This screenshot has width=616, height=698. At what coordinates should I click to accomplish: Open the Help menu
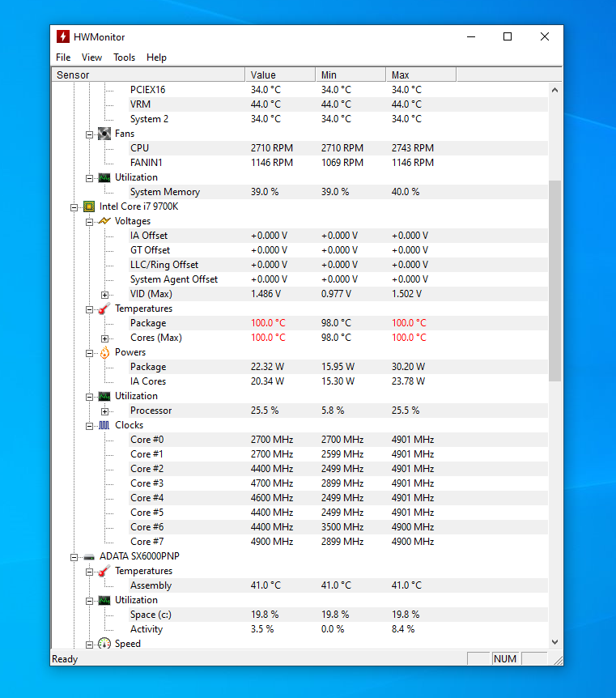point(156,57)
